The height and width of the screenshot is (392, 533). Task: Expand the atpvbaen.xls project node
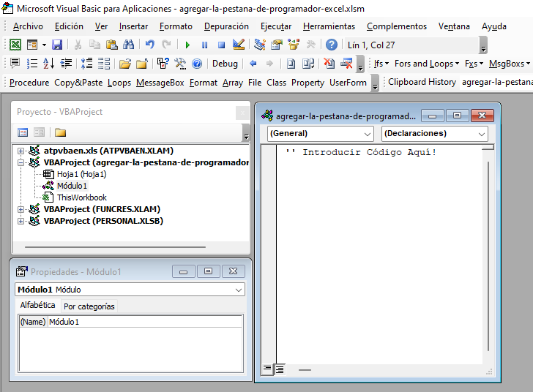20,151
